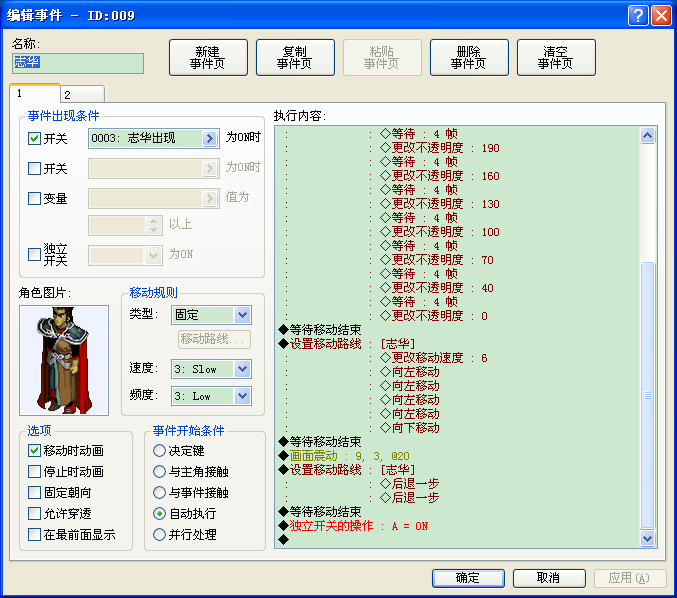Click the 删除事件页 button
This screenshot has height=598, width=677.
(x=469, y=57)
